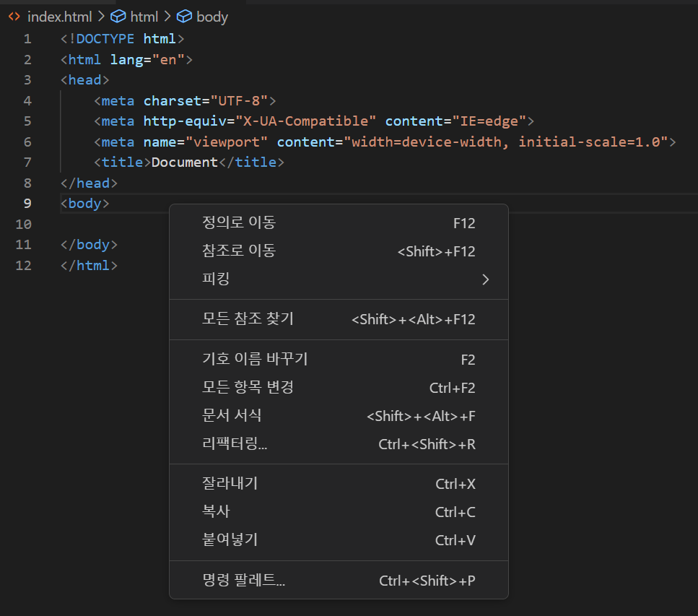Click the 'charset' attribute name
The height and width of the screenshot is (616, 698).
coord(173,101)
